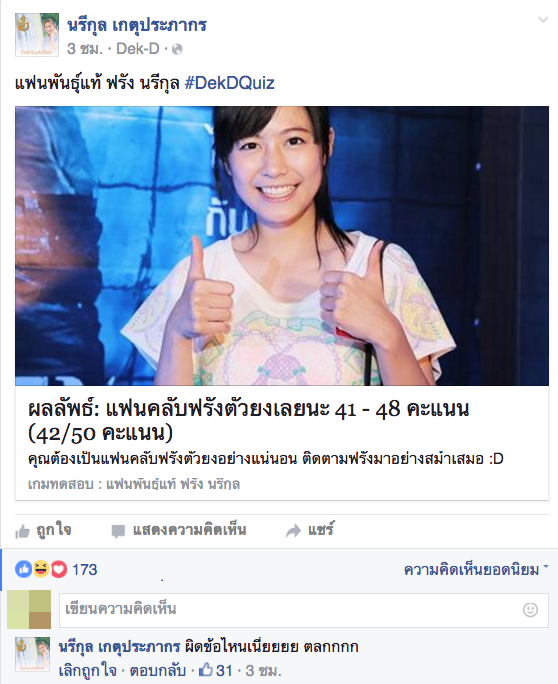Open the comment's 31 likes count
Screen dimensions: 558x684
(x=216, y=670)
